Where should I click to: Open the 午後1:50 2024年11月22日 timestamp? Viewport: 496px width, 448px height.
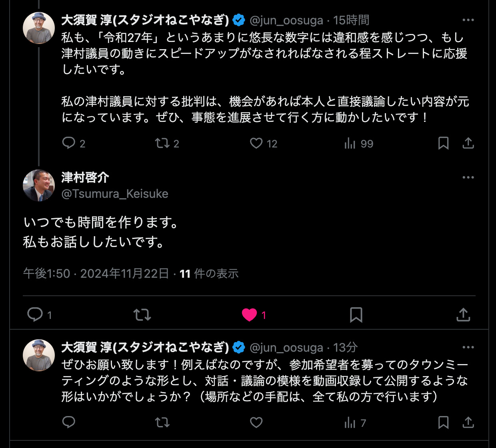[x=96, y=274]
